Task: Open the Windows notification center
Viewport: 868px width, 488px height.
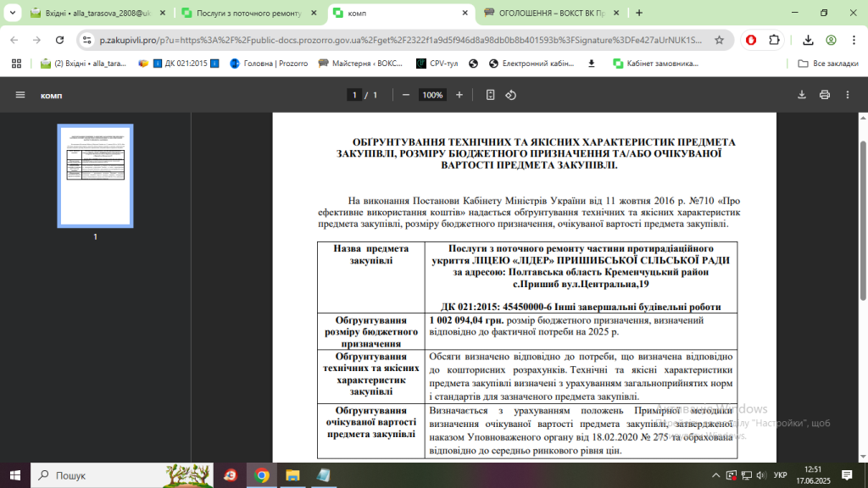Action: click(847, 475)
